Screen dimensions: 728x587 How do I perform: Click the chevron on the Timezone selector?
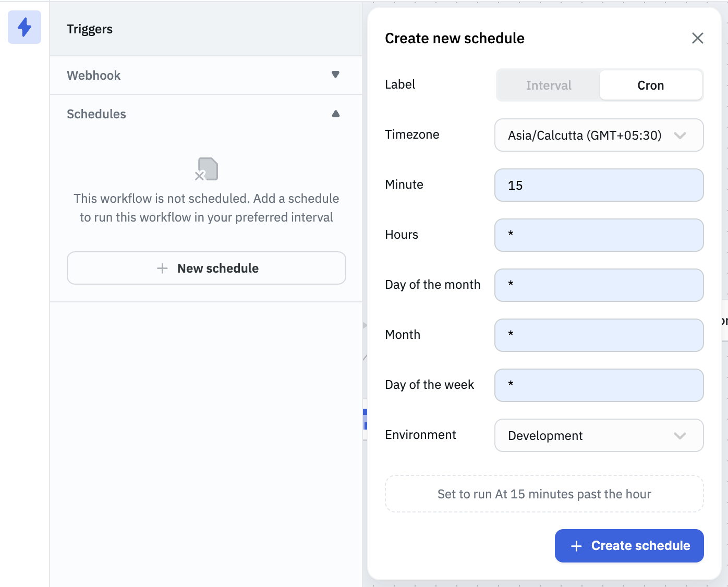coord(681,135)
